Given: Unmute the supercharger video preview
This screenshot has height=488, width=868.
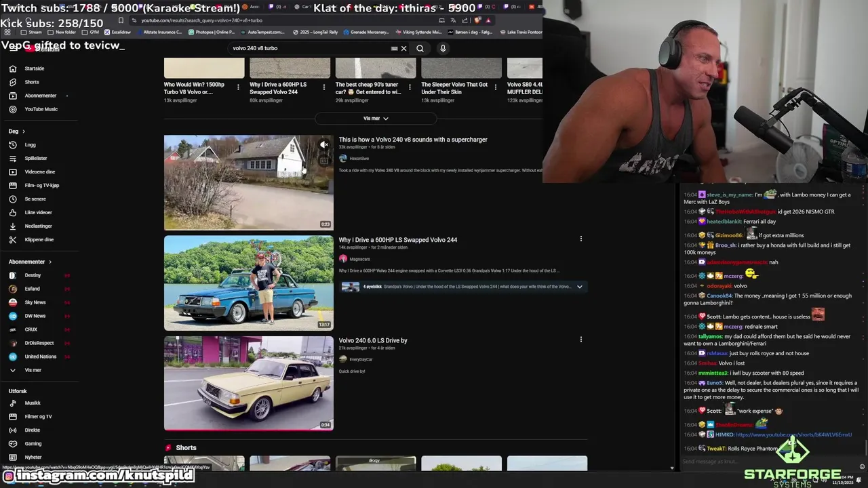Looking at the screenshot, I should point(324,144).
